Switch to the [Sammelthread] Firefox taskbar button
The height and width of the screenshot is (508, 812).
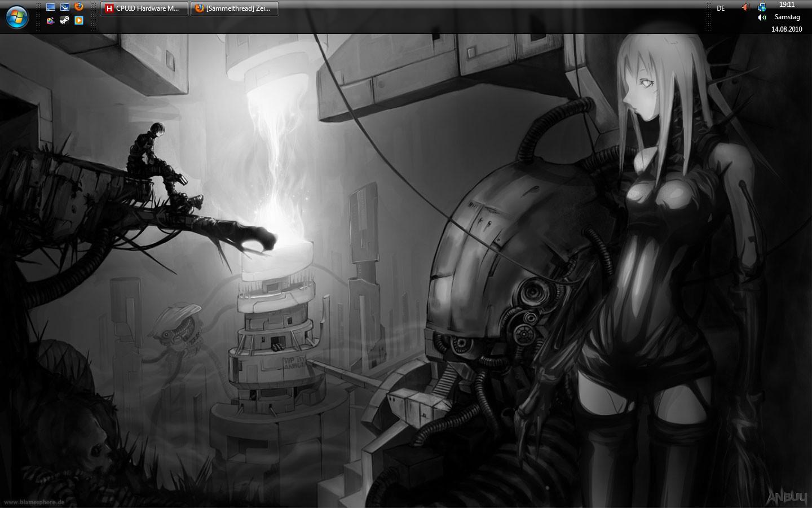(x=235, y=8)
